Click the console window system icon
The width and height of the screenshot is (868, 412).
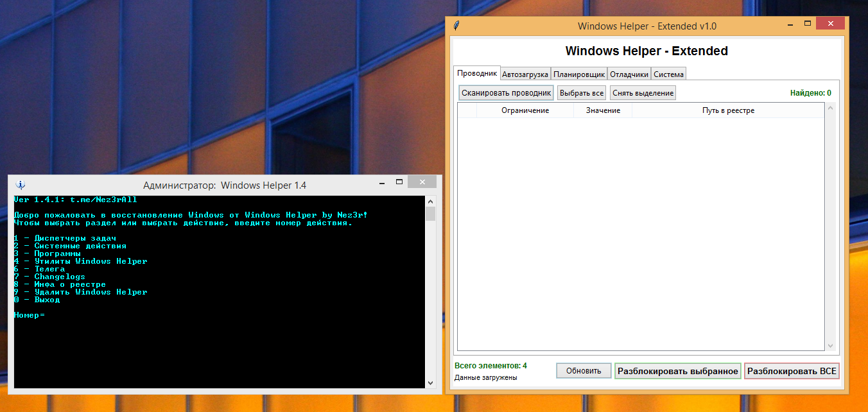(20, 184)
